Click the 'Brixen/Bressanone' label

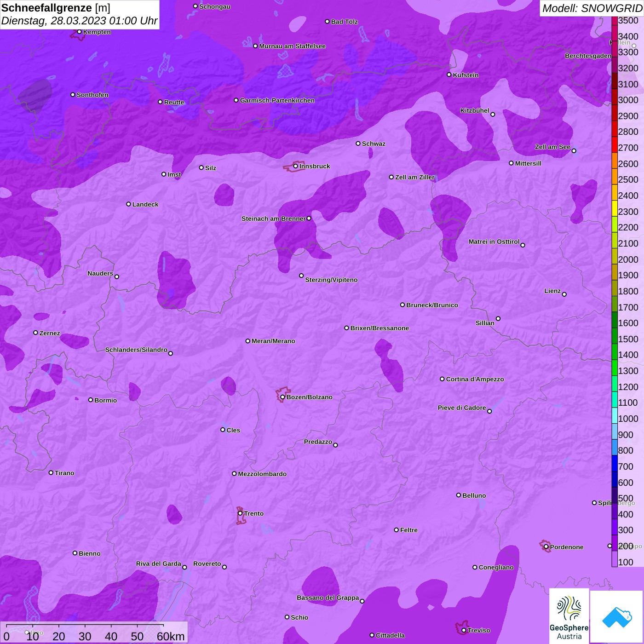379,328
